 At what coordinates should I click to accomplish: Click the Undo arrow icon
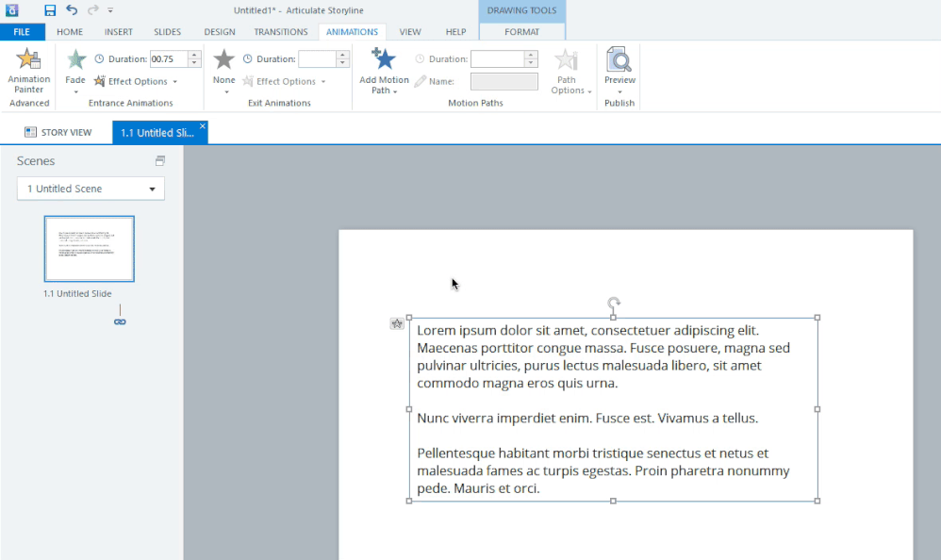point(73,10)
